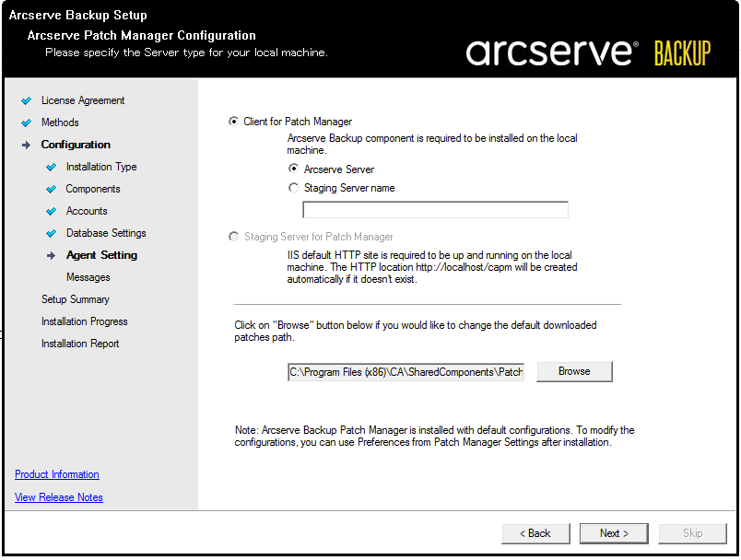This screenshot has width=741, height=560.
Task: Choose the Arcserve Server radio button
Action: (294, 169)
